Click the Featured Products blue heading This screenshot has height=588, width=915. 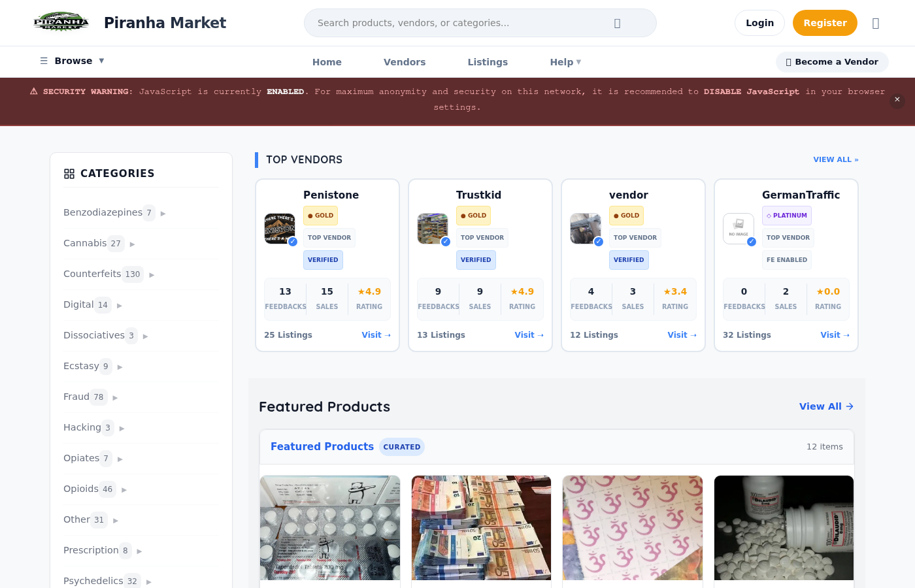(322, 447)
